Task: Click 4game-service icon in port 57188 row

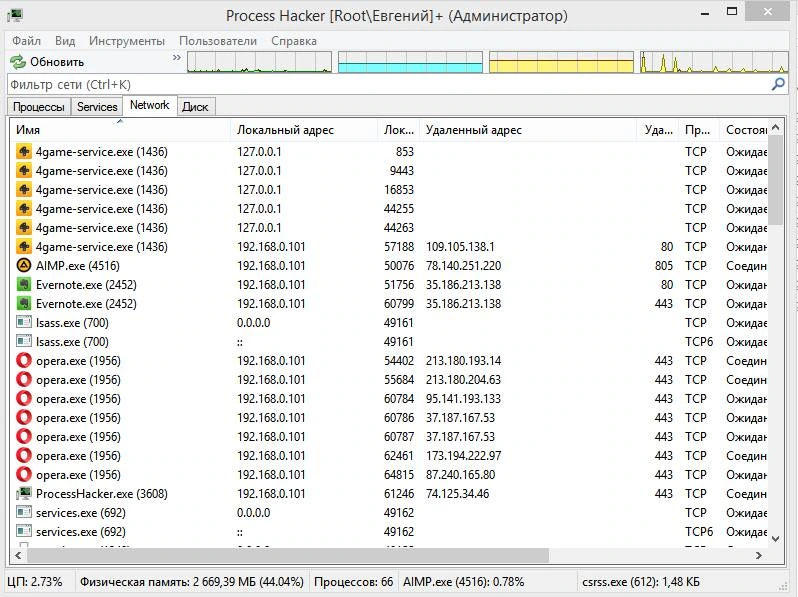Action: [24, 247]
